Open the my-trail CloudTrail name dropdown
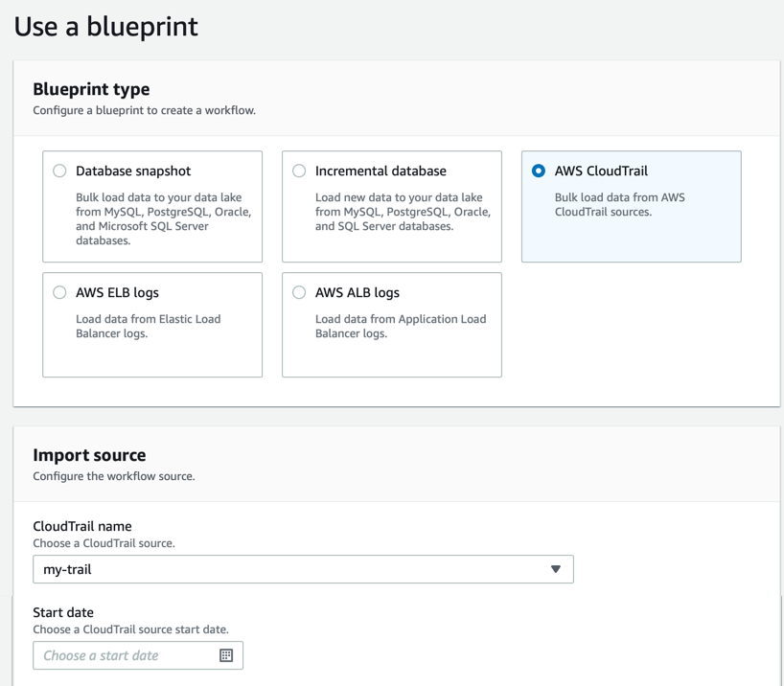This screenshot has width=784, height=686. coord(302,569)
